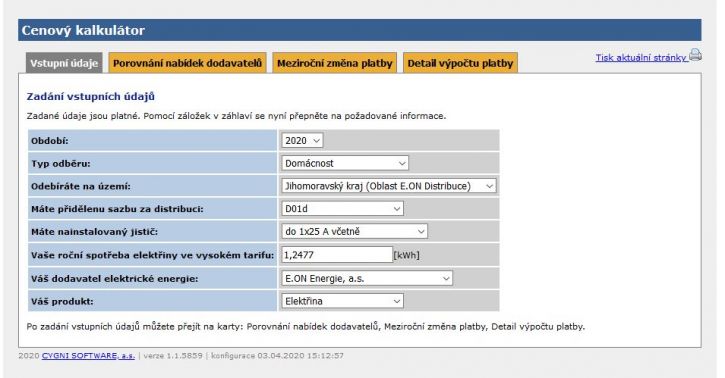Select the Vstupní údaje tab
725x378 pixels.
[x=64, y=63]
